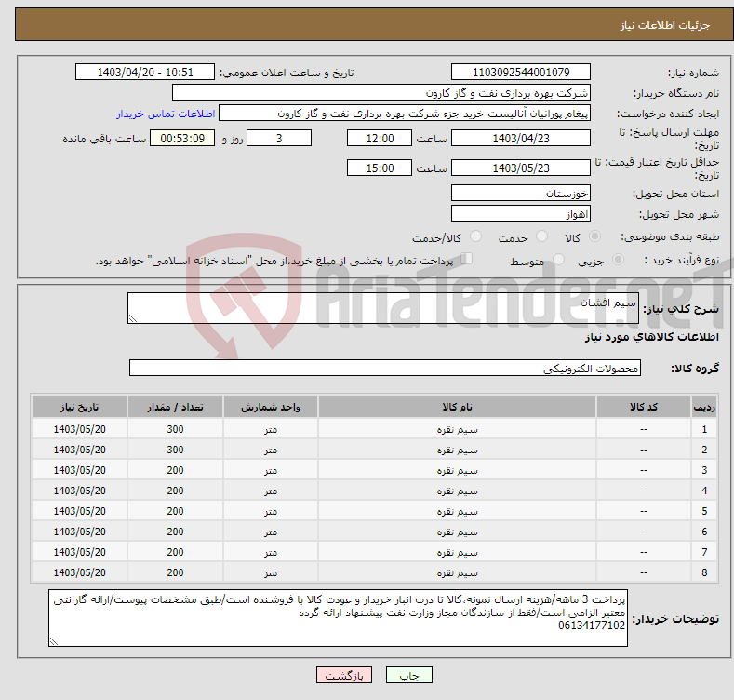Click the ردیف column header
Image resolution: width=734 pixels, height=700 pixels.
704,407
